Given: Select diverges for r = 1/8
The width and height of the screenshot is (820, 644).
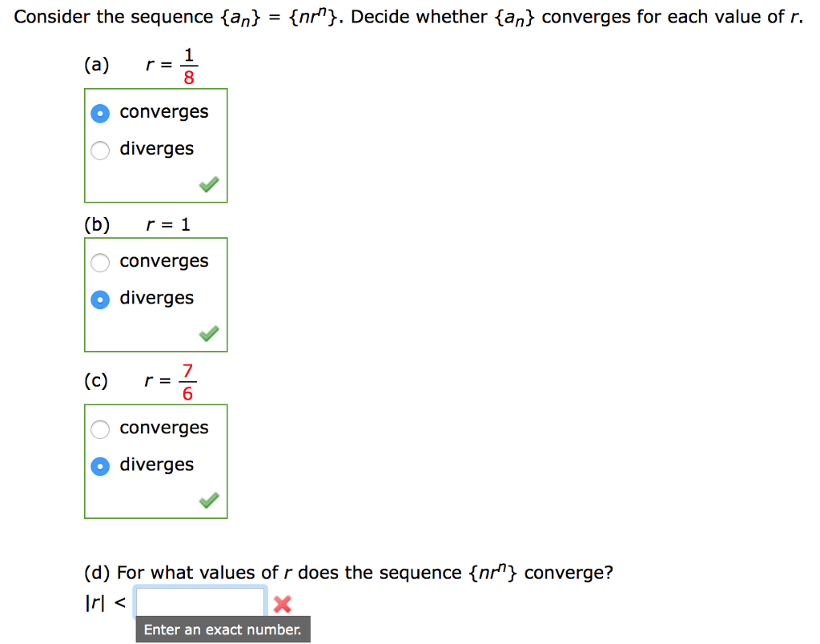Looking at the screenshot, I should [x=99, y=150].
